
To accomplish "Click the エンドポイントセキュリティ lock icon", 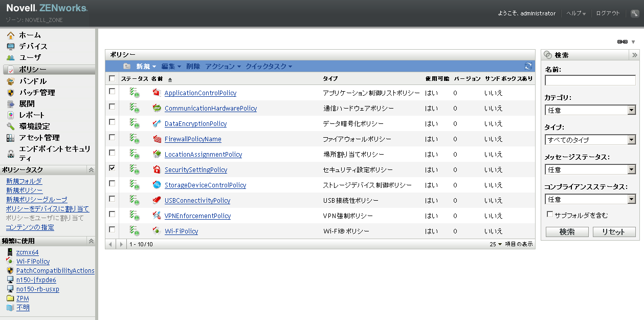I will point(11,154).
